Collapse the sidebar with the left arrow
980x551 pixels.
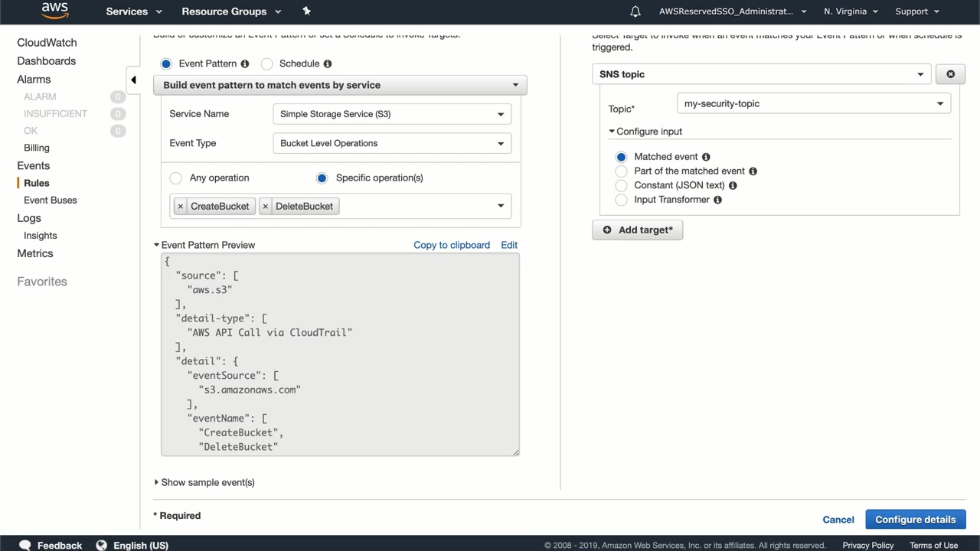[x=133, y=80]
